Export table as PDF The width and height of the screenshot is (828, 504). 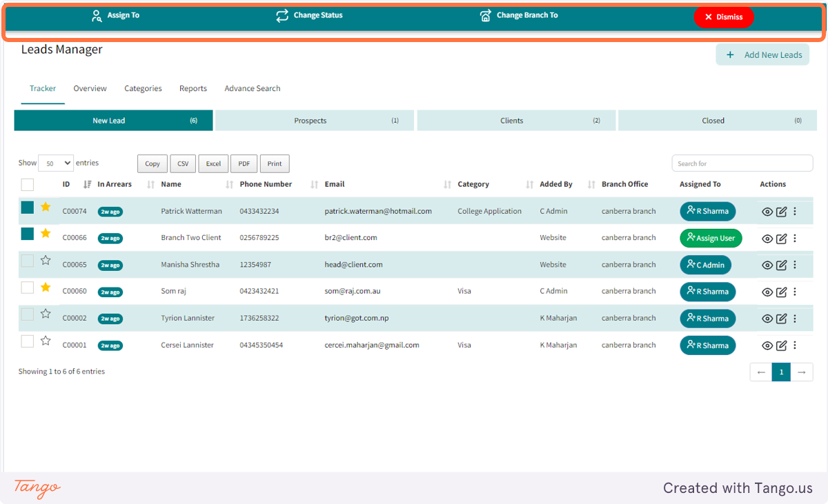click(x=244, y=163)
